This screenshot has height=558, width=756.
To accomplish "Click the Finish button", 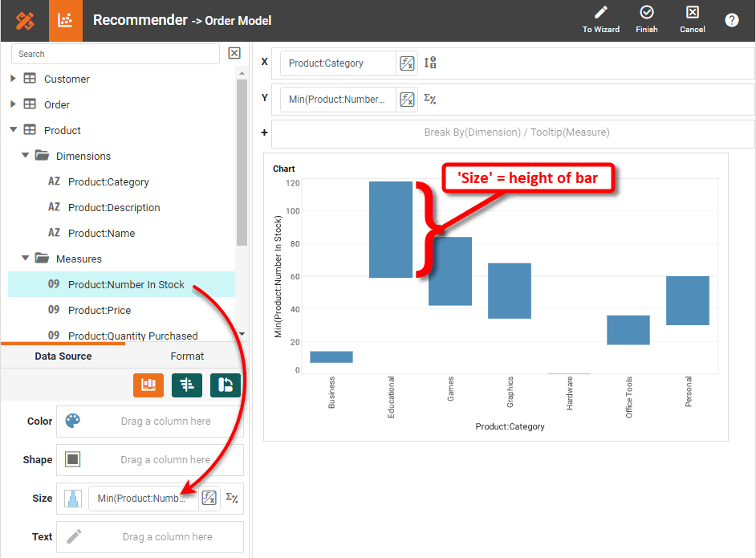I will [646, 20].
